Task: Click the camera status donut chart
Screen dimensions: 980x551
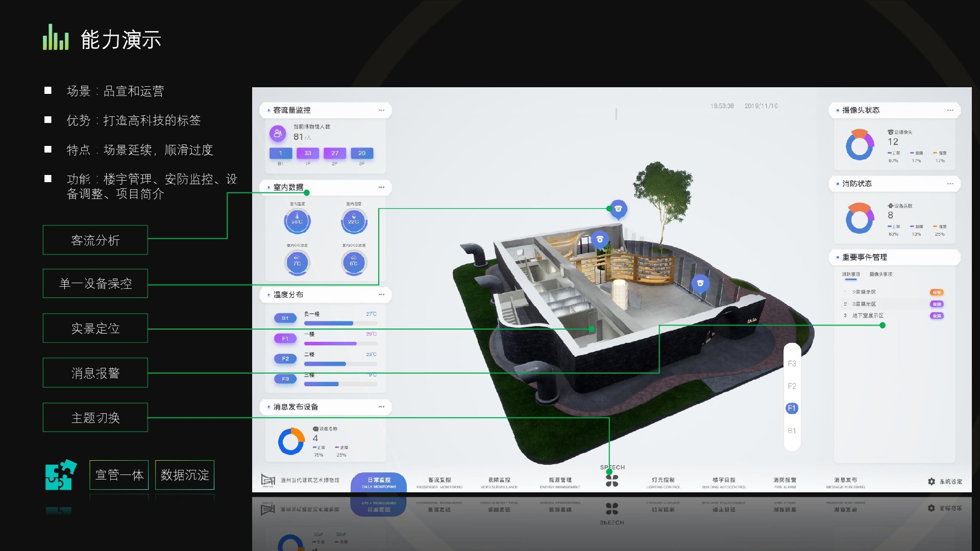Action: [860, 145]
